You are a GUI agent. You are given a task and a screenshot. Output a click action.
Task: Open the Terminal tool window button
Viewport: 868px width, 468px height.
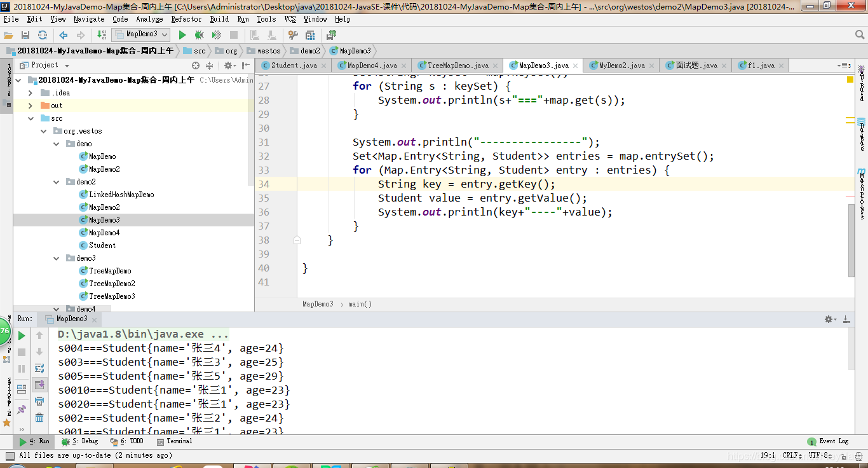pos(175,441)
